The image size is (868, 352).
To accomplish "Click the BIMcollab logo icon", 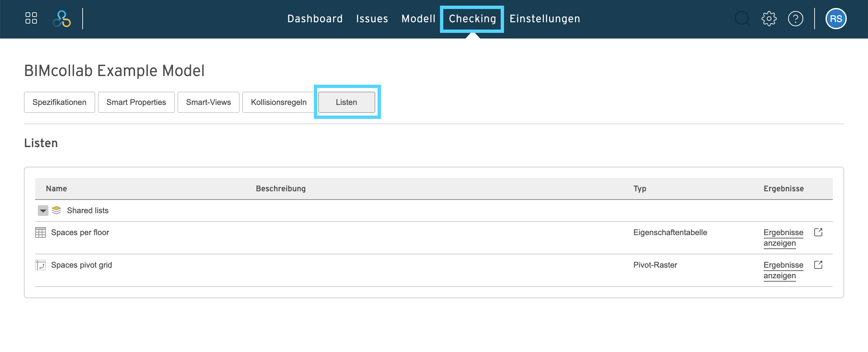I will point(62,19).
